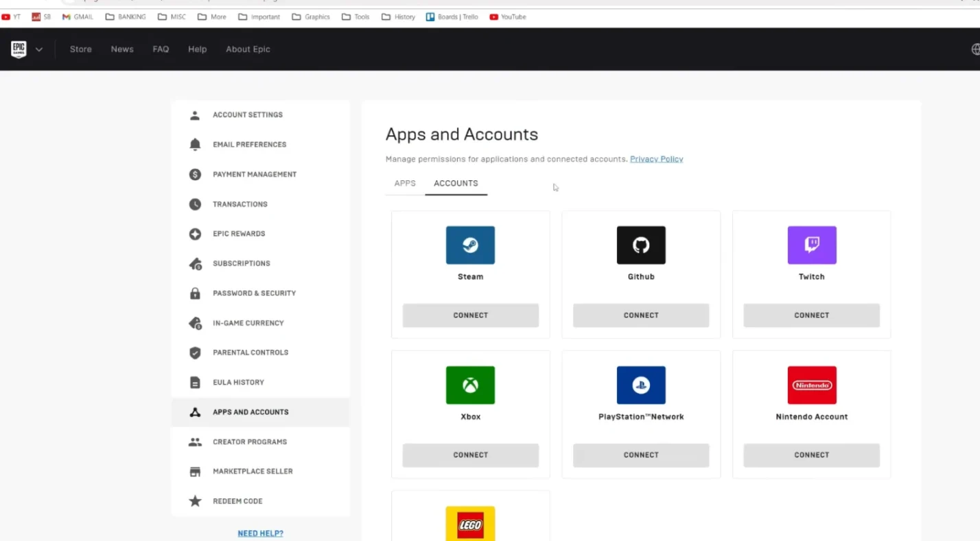Open the Privacy Policy link
This screenshot has width=980, height=541.
pos(656,159)
